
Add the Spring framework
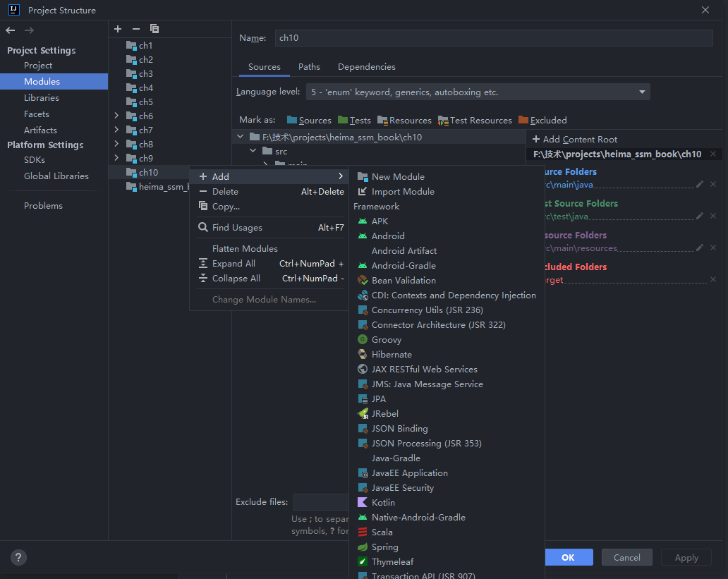[x=447, y=547]
